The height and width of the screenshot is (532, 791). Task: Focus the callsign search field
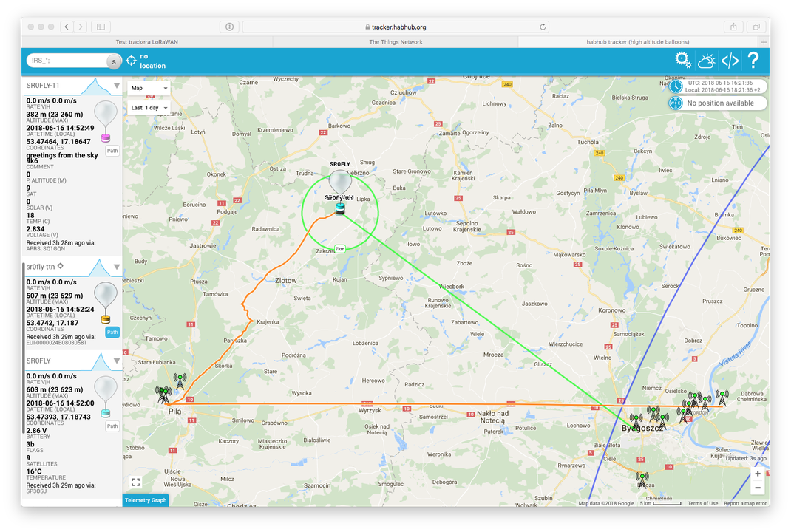[67, 61]
